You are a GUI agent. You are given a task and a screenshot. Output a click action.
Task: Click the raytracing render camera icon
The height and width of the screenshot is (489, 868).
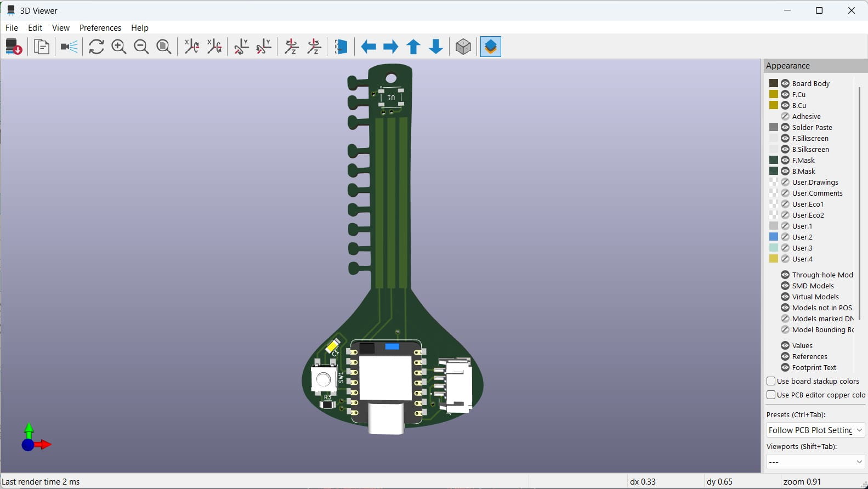click(69, 47)
